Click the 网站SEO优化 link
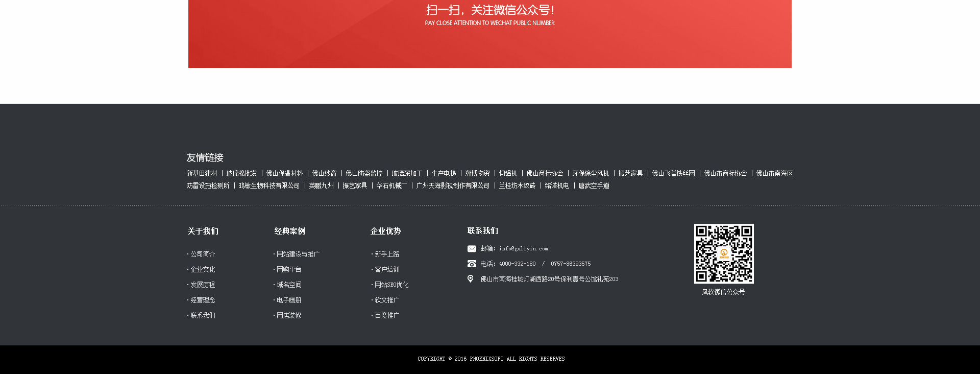This screenshot has width=980, height=374. coord(391,285)
